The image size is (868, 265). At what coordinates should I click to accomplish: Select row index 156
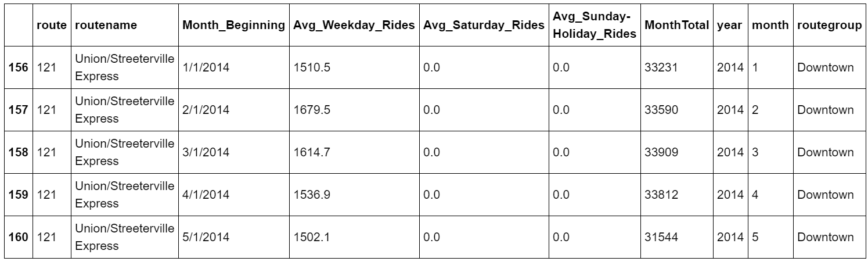point(19,67)
